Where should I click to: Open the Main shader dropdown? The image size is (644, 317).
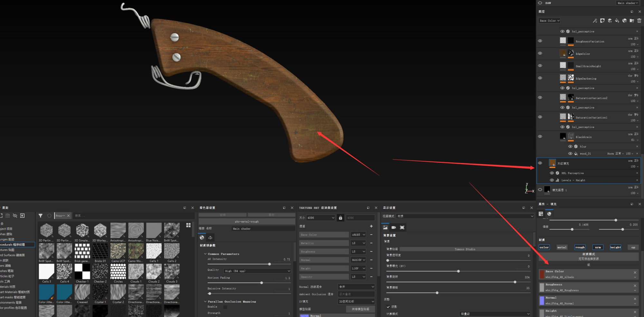point(627,3)
